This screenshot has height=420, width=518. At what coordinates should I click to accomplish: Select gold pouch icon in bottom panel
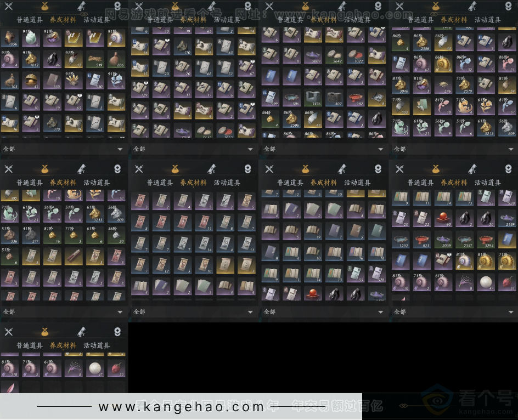[x=45, y=332]
